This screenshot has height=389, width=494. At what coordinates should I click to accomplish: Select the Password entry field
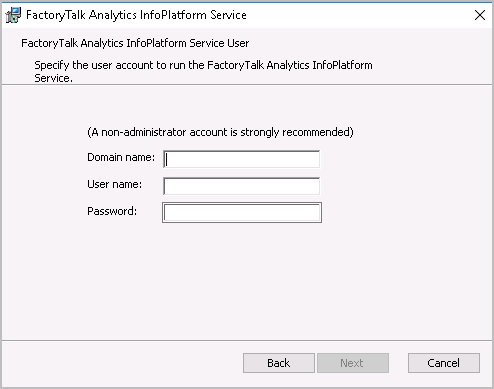click(x=242, y=213)
